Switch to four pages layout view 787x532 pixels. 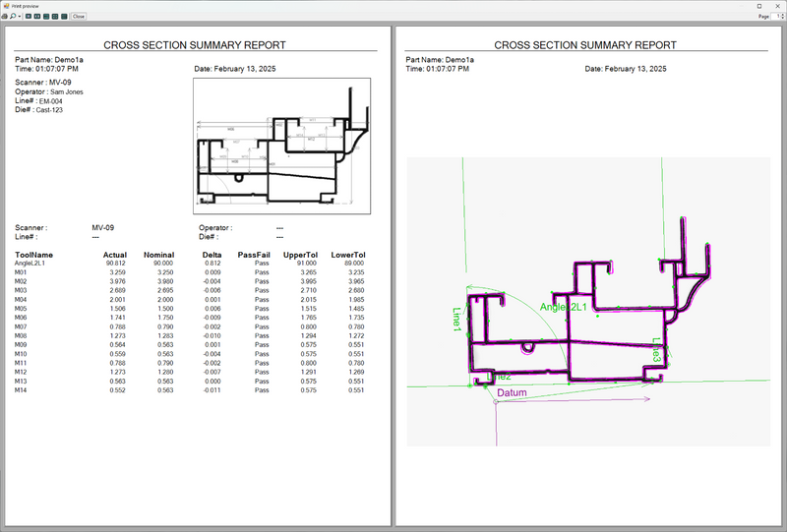(55, 17)
